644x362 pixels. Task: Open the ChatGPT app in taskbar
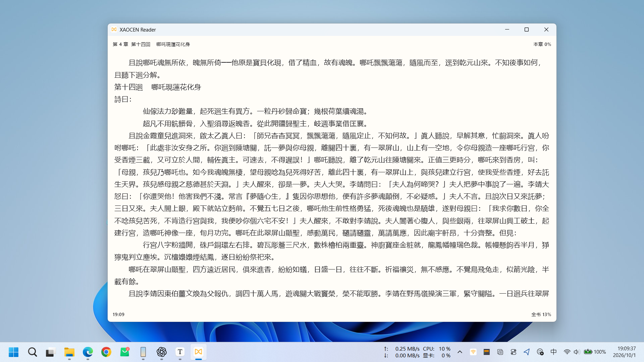[162, 352]
